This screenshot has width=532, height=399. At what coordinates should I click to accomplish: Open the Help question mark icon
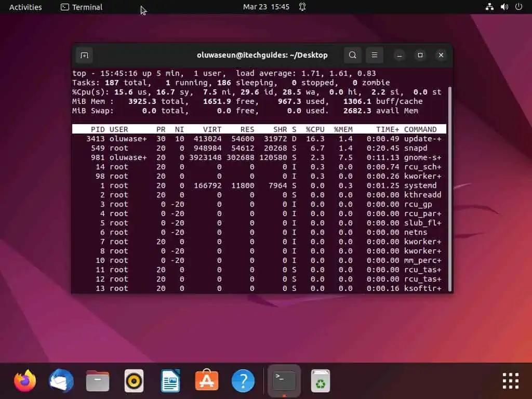click(x=243, y=381)
